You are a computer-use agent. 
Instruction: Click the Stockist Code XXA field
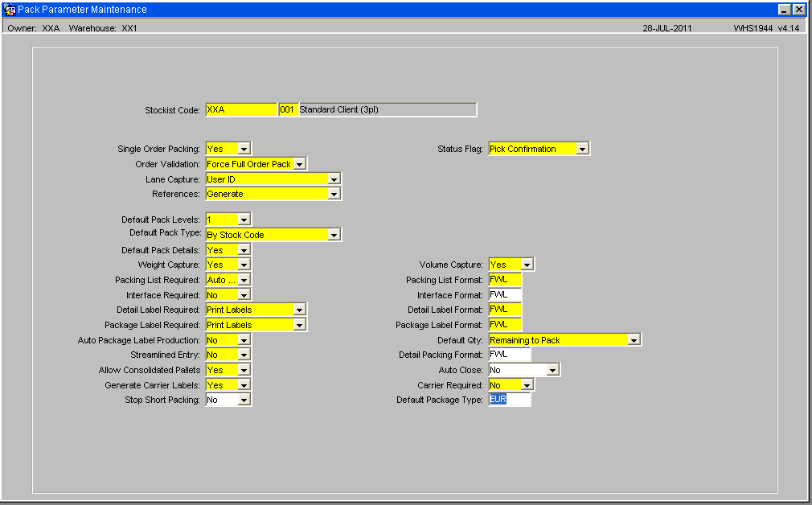[241, 110]
